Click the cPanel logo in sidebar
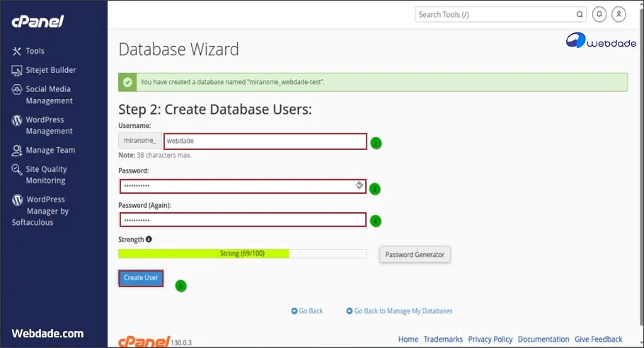Screen dimensions: 644x348 point(37,22)
